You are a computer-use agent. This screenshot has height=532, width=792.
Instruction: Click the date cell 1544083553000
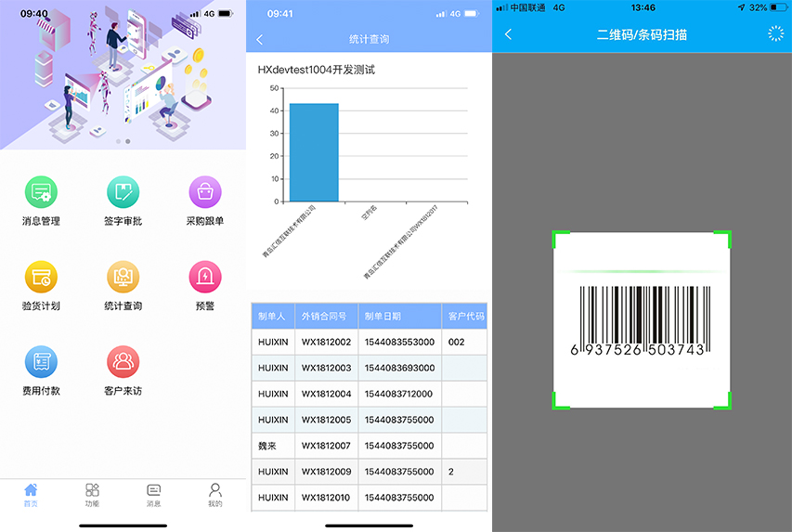point(399,342)
